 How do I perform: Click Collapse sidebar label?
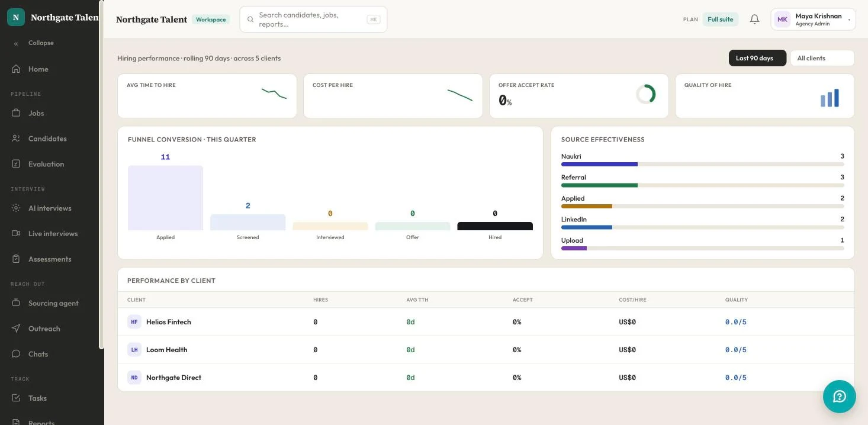pos(41,43)
